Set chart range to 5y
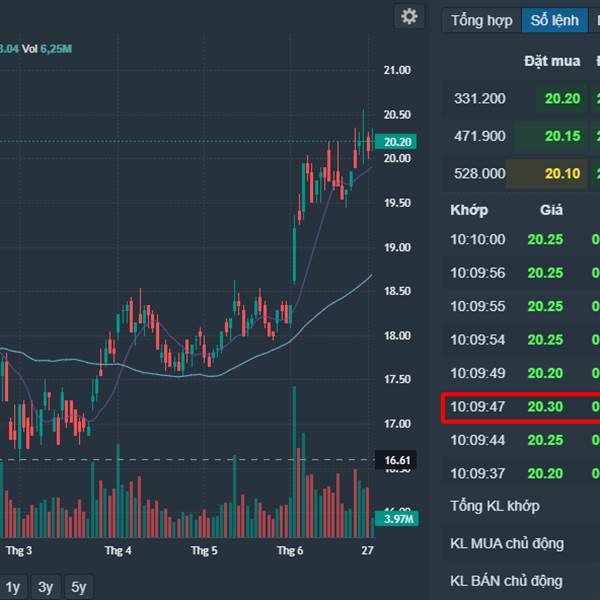The width and height of the screenshot is (600, 600). pos(78,587)
